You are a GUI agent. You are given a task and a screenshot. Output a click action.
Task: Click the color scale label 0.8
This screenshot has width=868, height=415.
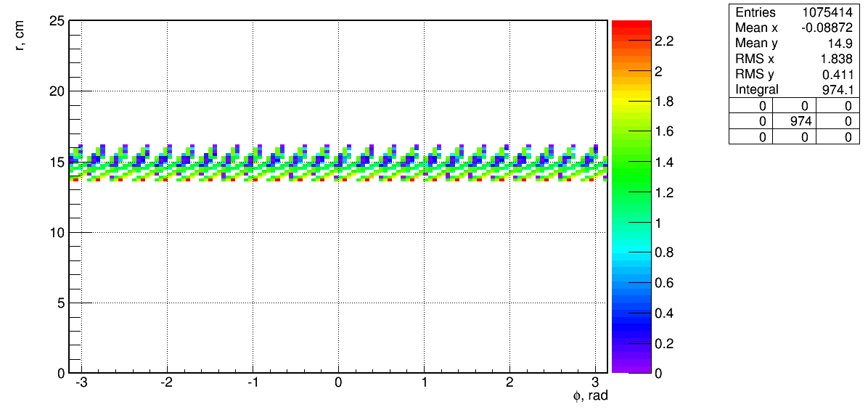(x=664, y=252)
